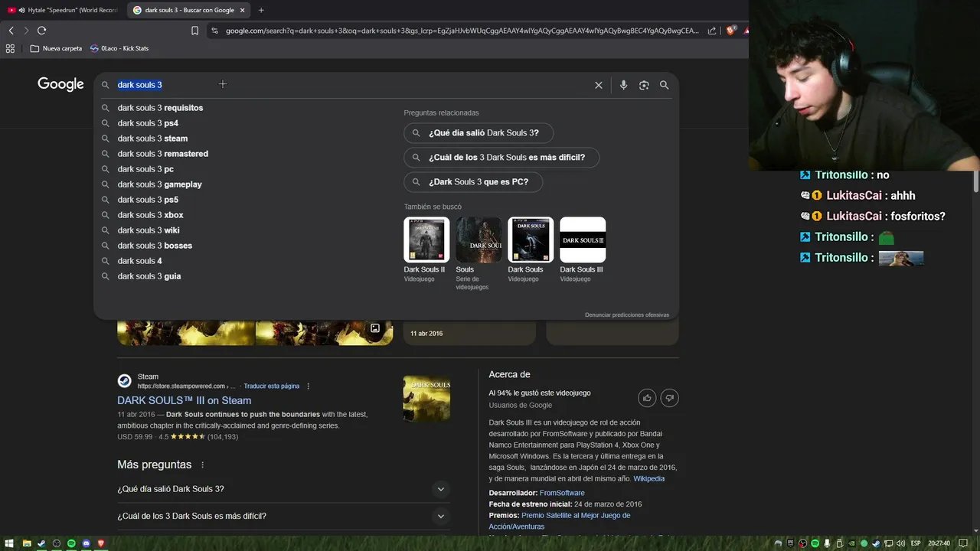Viewport: 980px width, 551px height.
Task: Switch to the Hytale Speedrun tab
Action: (63, 10)
